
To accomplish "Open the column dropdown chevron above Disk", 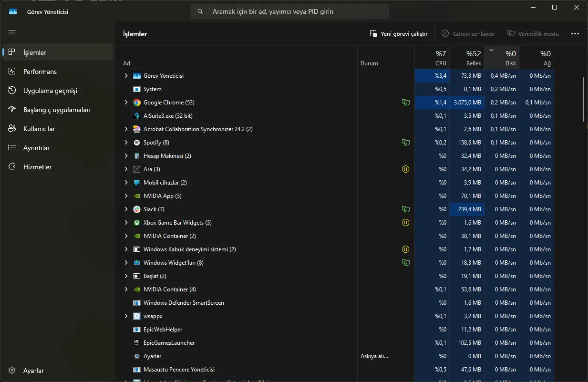I will tap(491, 50).
